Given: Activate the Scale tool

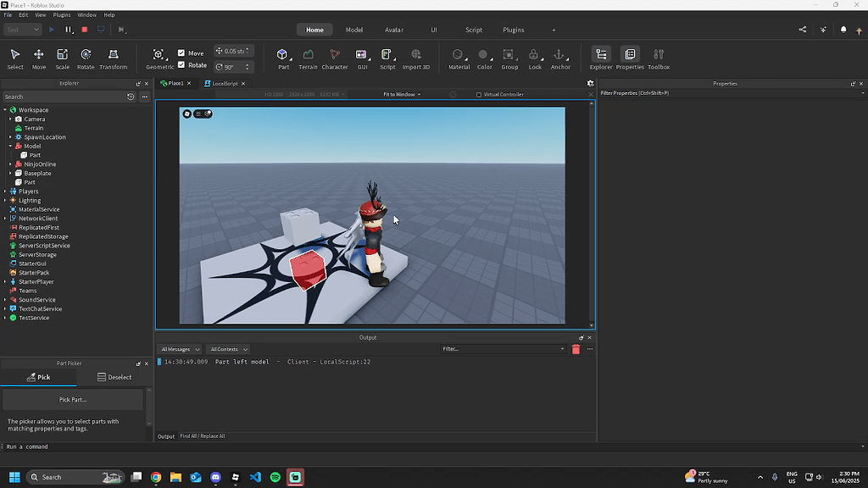Looking at the screenshot, I should (x=62, y=58).
